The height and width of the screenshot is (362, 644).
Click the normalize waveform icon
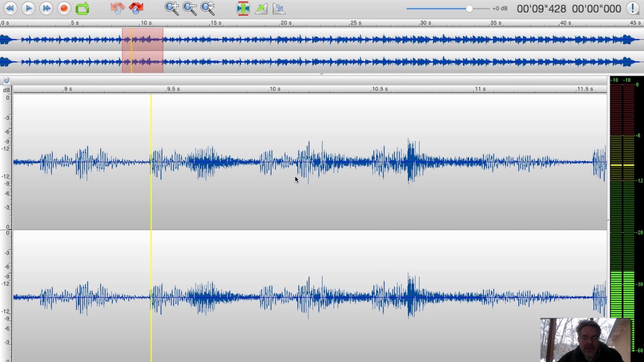(243, 8)
